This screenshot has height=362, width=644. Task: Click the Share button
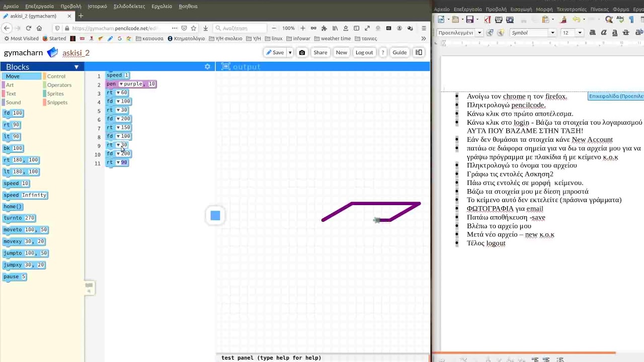pos(320,52)
